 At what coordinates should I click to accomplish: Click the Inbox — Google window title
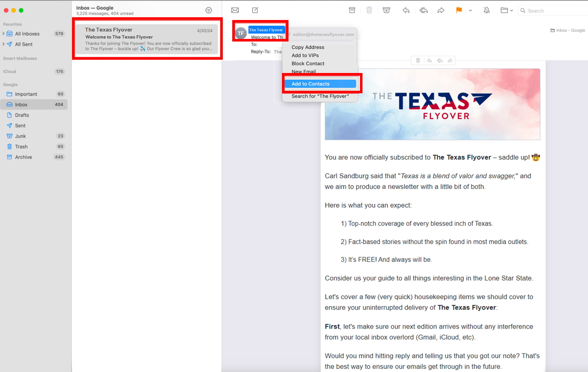click(x=95, y=8)
